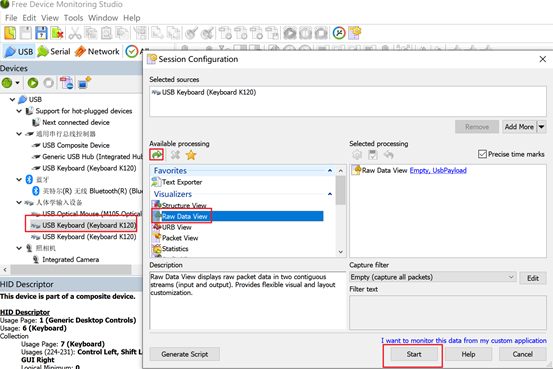Click the Add More button
This screenshot has width=553, height=369.
tap(519, 127)
